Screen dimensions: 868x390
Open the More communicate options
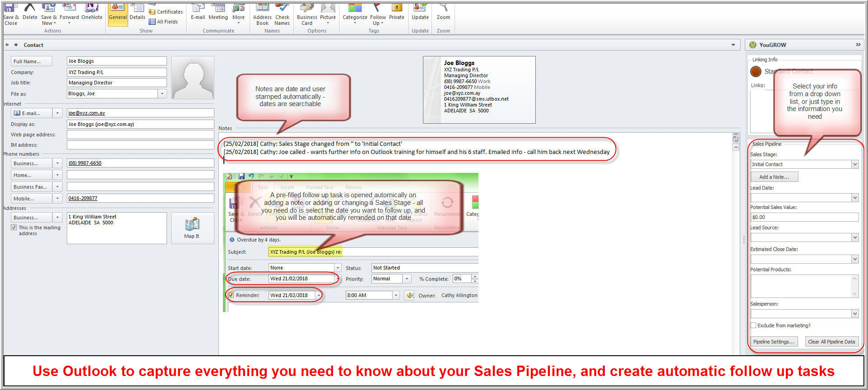[238, 14]
